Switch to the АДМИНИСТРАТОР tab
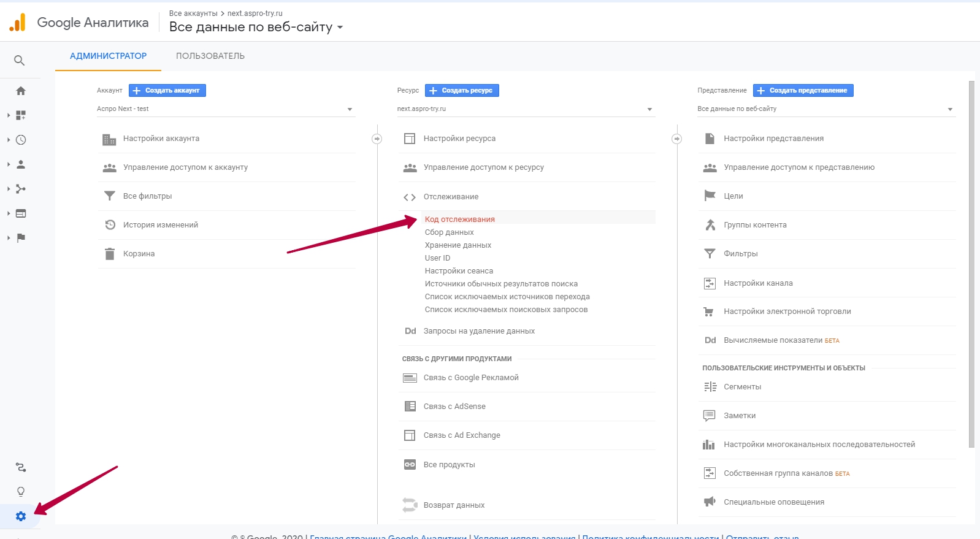The height and width of the screenshot is (539, 980). click(108, 56)
